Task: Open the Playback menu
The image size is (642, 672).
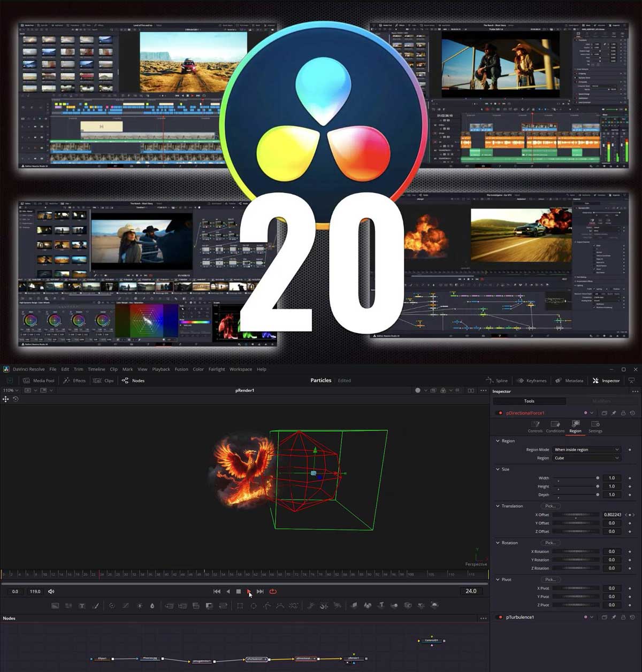Action: [161, 369]
